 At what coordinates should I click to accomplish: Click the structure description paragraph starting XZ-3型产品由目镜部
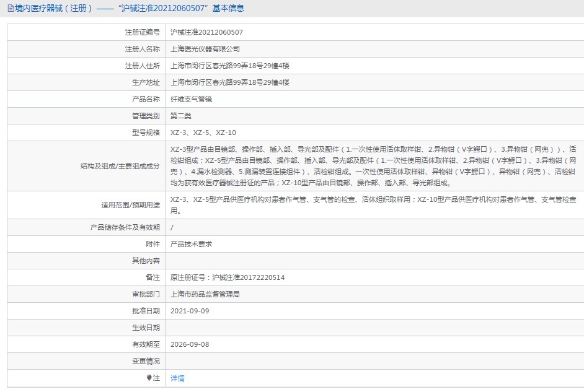[373, 166]
